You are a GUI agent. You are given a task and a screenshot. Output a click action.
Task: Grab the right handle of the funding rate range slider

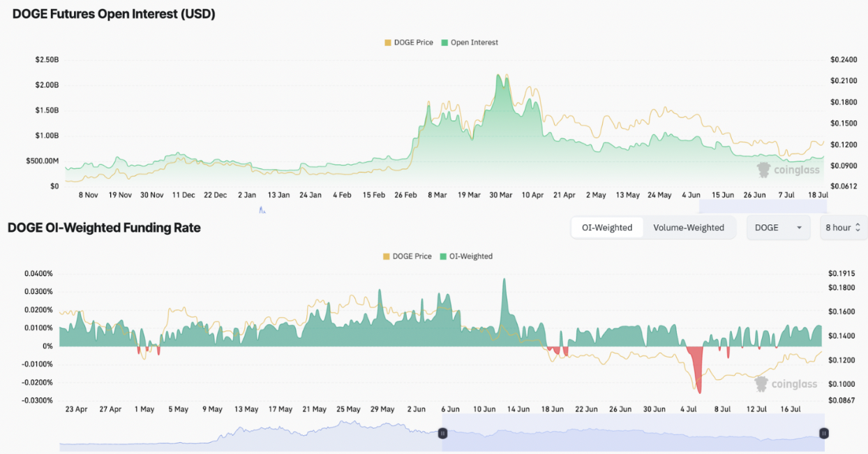[823, 434]
